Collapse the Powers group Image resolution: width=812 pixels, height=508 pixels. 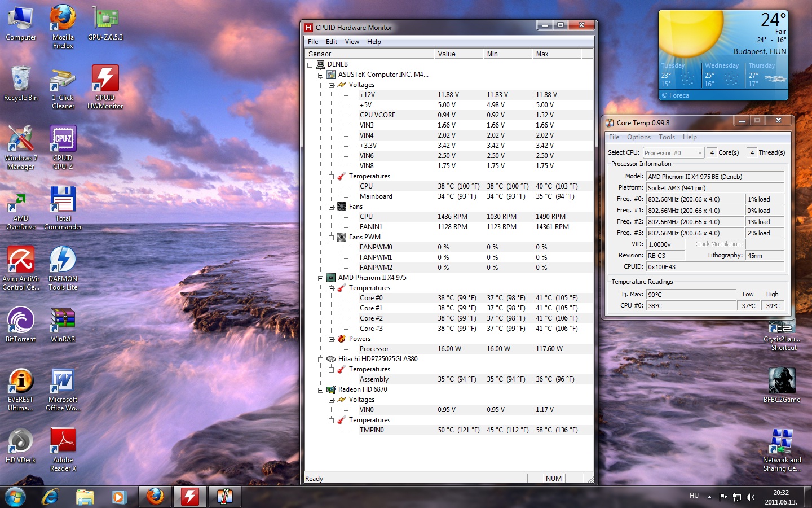pyautogui.click(x=332, y=339)
